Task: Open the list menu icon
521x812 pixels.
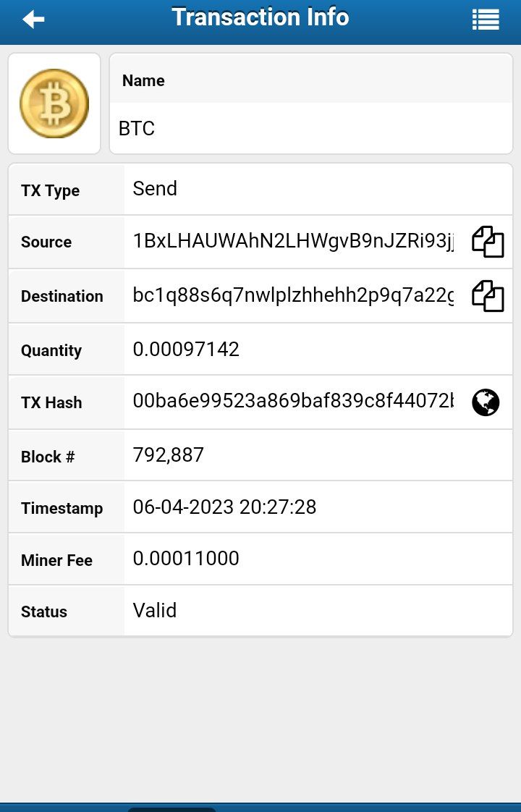Action: pos(486,20)
